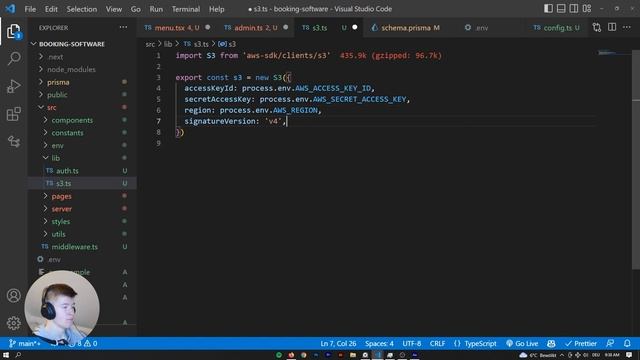Collapse the lib folder
The width and height of the screenshot is (640, 360).
[56, 158]
